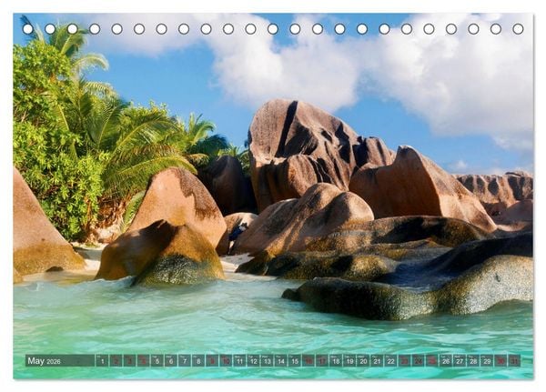The image size is (546, 392).
Task: Select day 26 in calendar strip
Action: click(x=446, y=361)
